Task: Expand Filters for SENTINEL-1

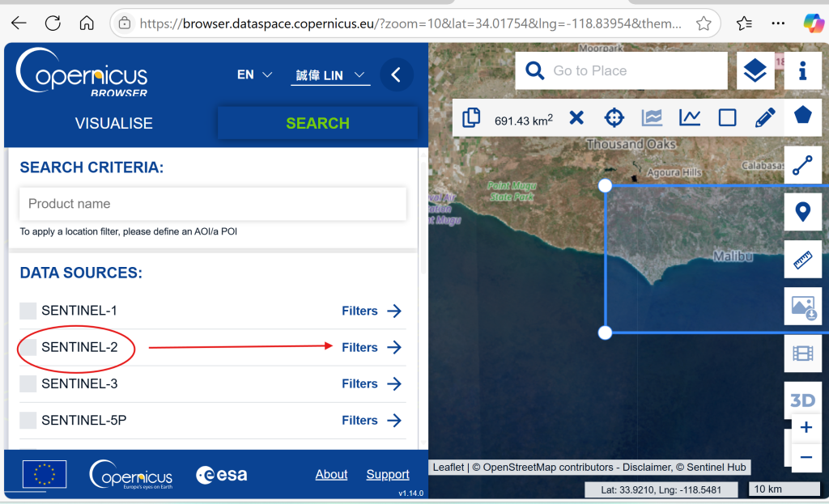Action: click(372, 311)
